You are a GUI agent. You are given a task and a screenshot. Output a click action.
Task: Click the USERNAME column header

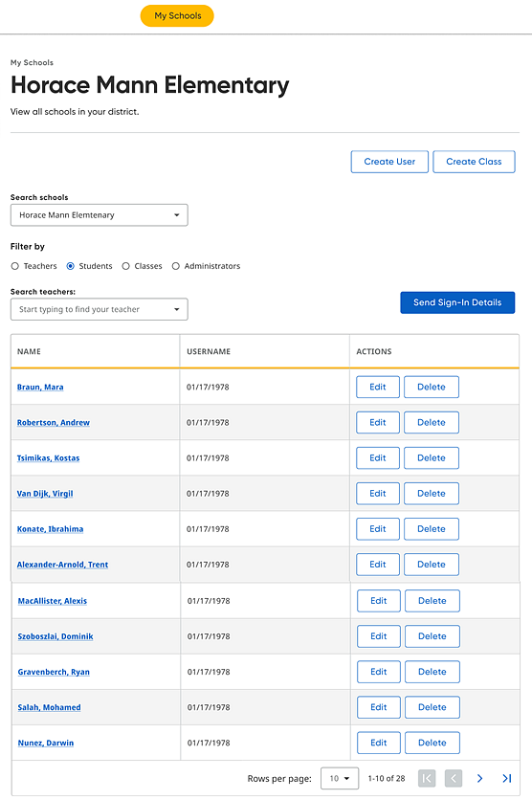click(x=209, y=351)
